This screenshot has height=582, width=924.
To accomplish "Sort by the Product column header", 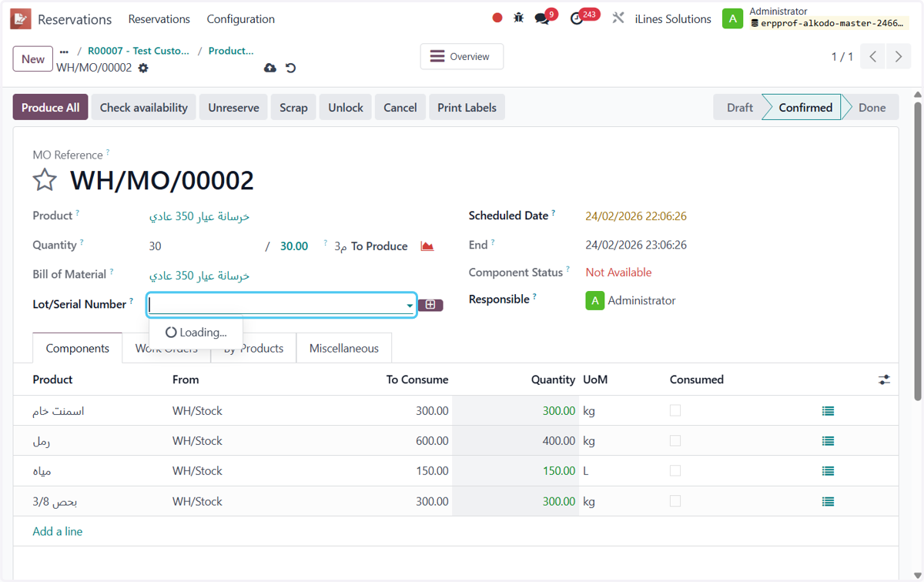I will pos(52,380).
